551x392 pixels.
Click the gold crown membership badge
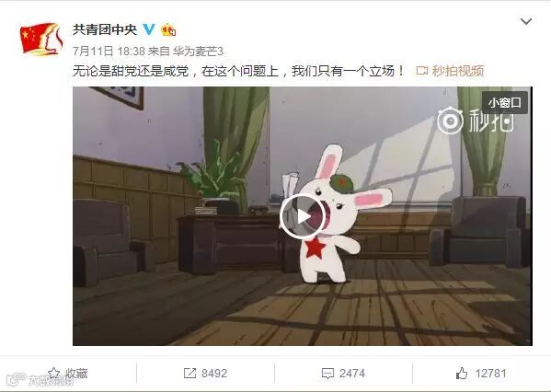168,29
